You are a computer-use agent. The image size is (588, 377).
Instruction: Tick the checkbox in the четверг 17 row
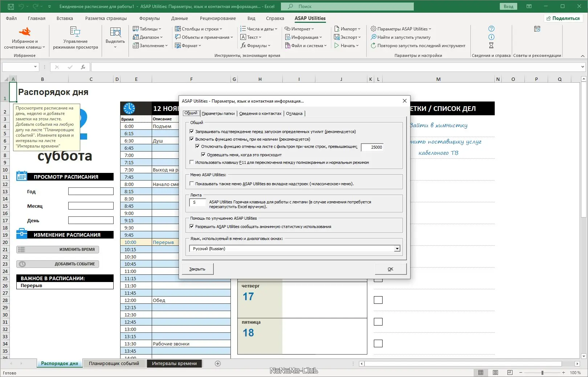tap(378, 300)
